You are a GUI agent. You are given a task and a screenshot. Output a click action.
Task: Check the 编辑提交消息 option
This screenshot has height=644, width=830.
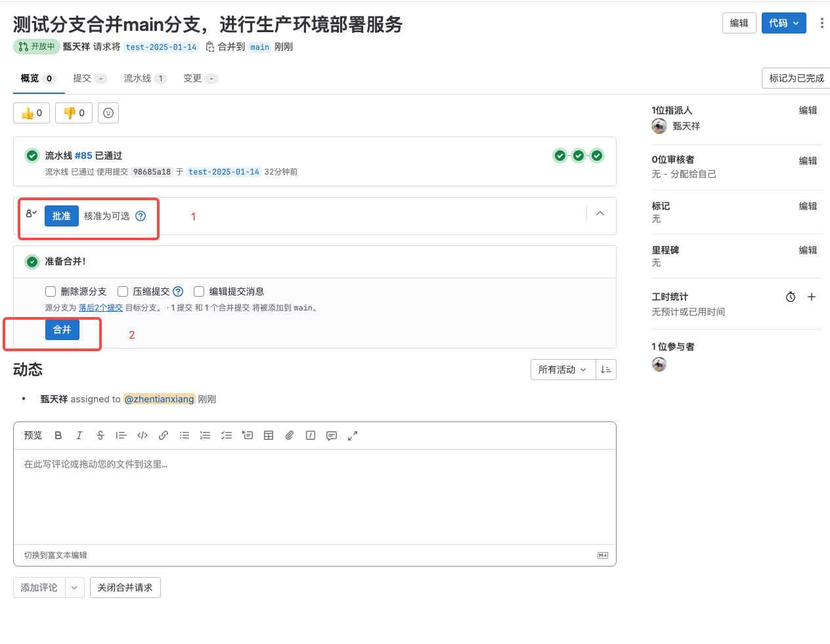point(199,291)
